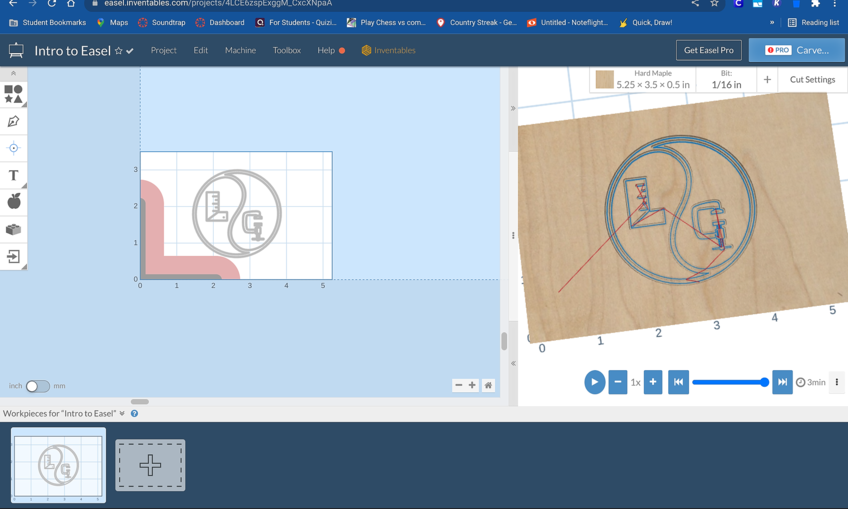Expand preview pane with double chevron
848x509 pixels.
click(x=513, y=108)
